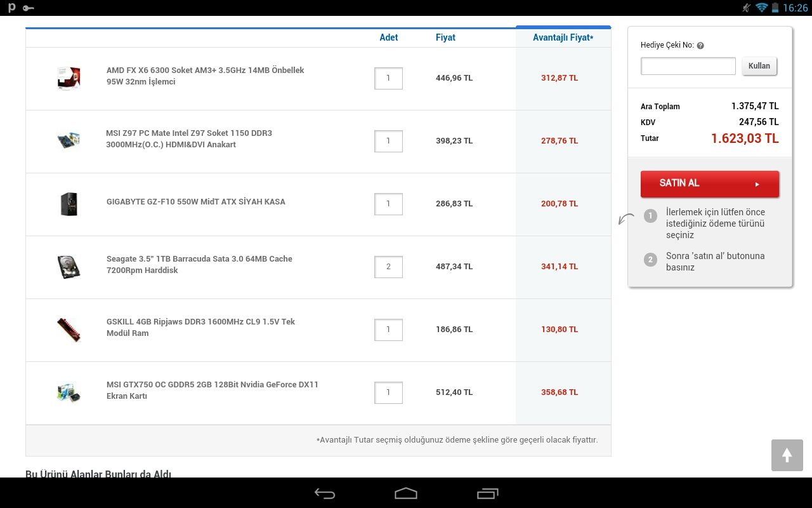Select the 446,96 TL price
Screen dimensions: 812x508
454,78
